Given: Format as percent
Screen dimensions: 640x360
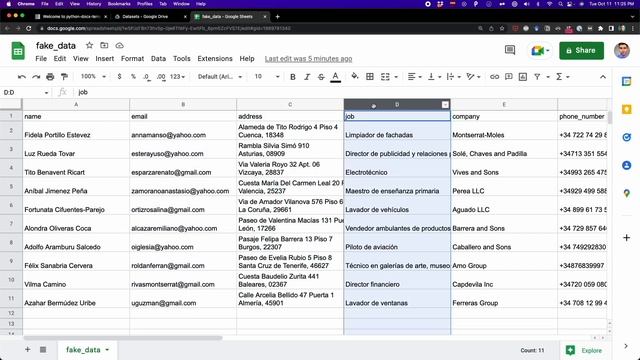Looking at the screenshot, I should [x=133, y=77].
